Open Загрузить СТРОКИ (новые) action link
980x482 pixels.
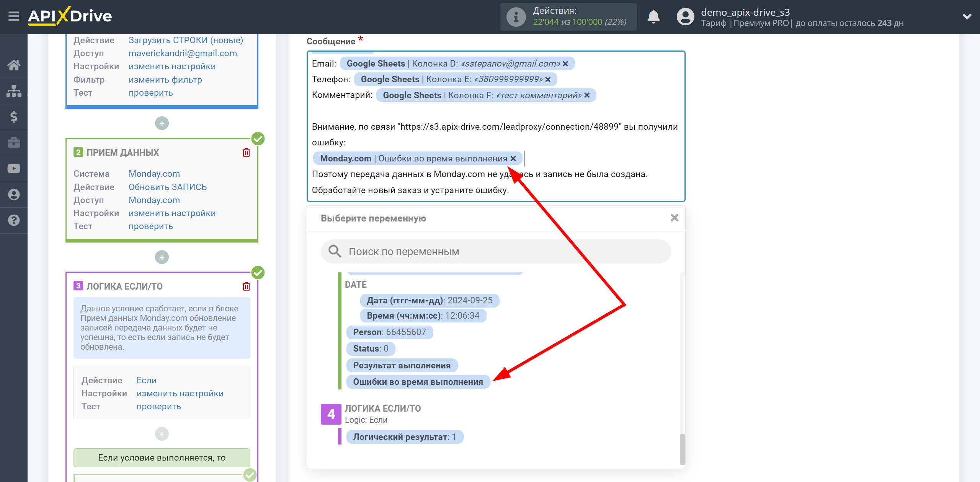click(x=186, y=40)
